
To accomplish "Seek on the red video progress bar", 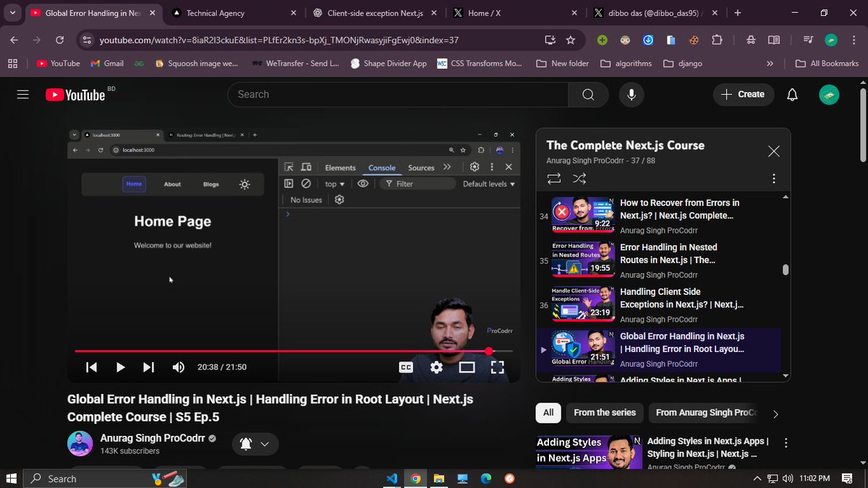I will pos(293,351).
